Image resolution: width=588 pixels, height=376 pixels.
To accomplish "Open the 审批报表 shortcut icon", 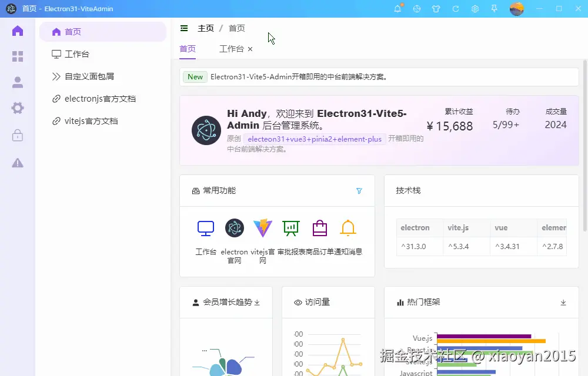I will point(291,229).
